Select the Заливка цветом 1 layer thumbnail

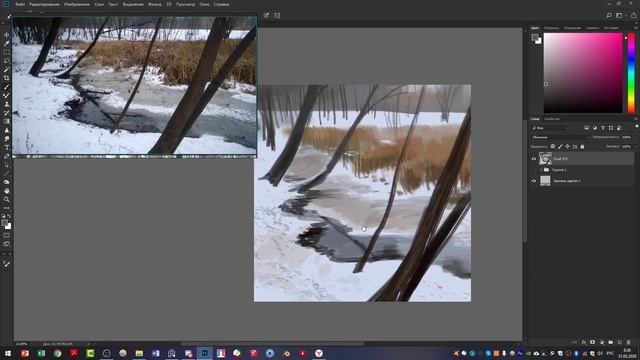[545, 181]
